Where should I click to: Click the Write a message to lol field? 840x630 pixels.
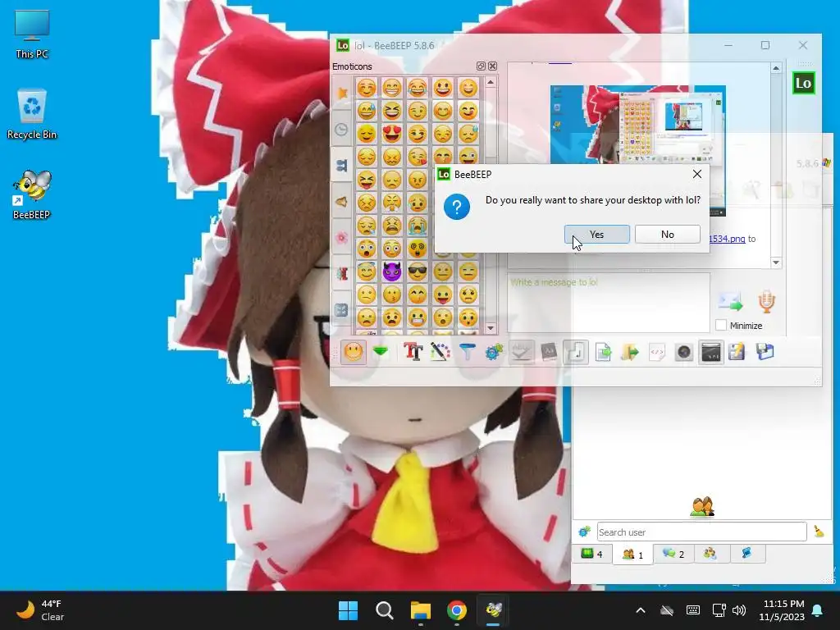click(x=609, y=303)
